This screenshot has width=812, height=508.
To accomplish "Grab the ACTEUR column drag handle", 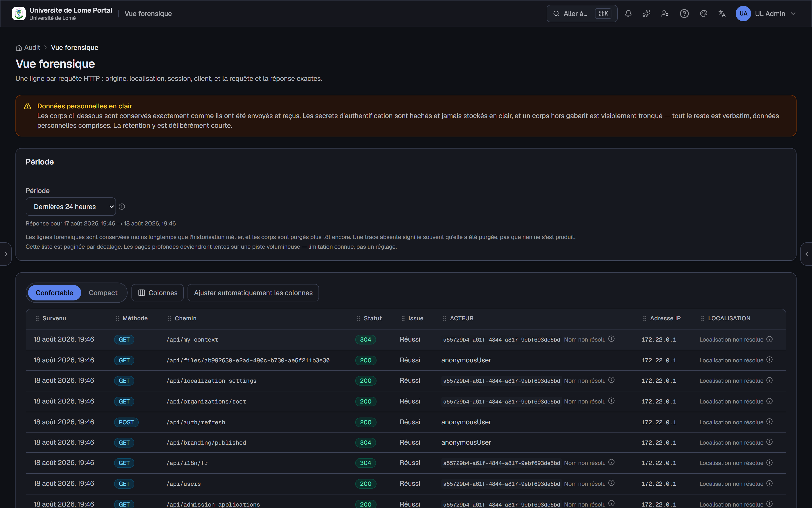I will click(x=445, y=318).
